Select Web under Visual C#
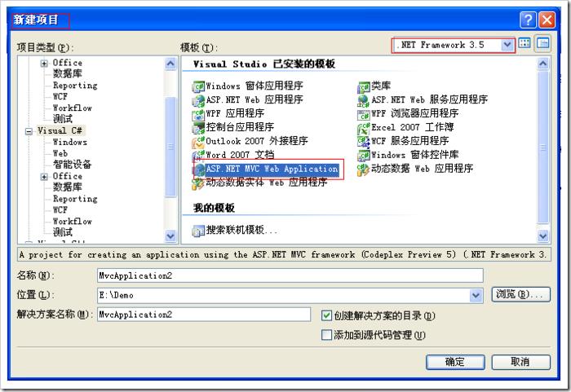 tap(60, 153)
